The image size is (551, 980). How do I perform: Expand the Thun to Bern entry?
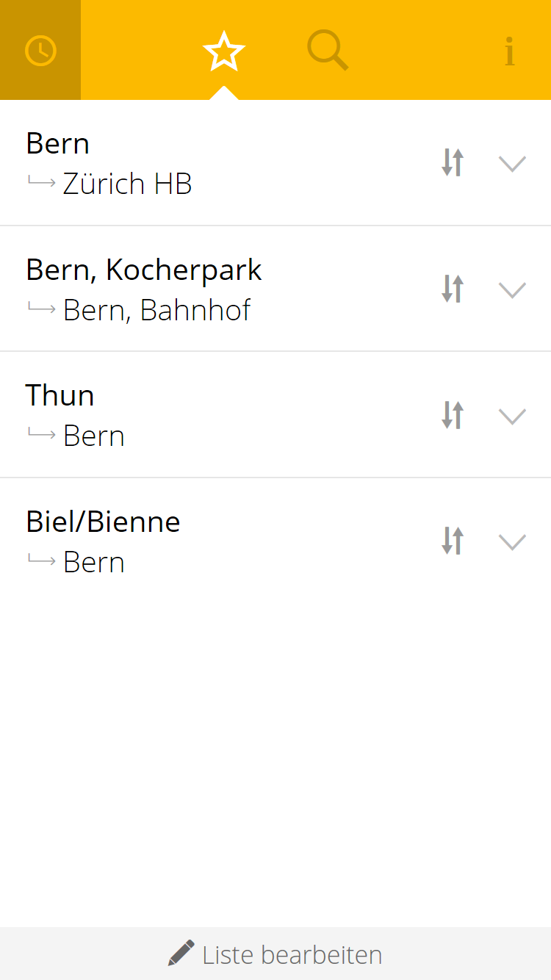pyautogui.click(x=512, y=416)
